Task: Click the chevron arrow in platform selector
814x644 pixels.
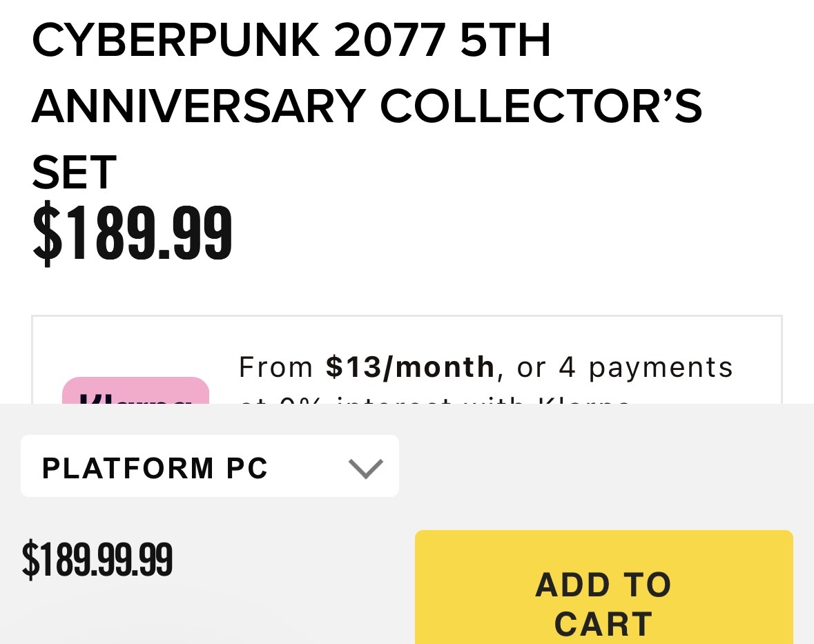Action: pyautogui.click(x=366, y=469)
